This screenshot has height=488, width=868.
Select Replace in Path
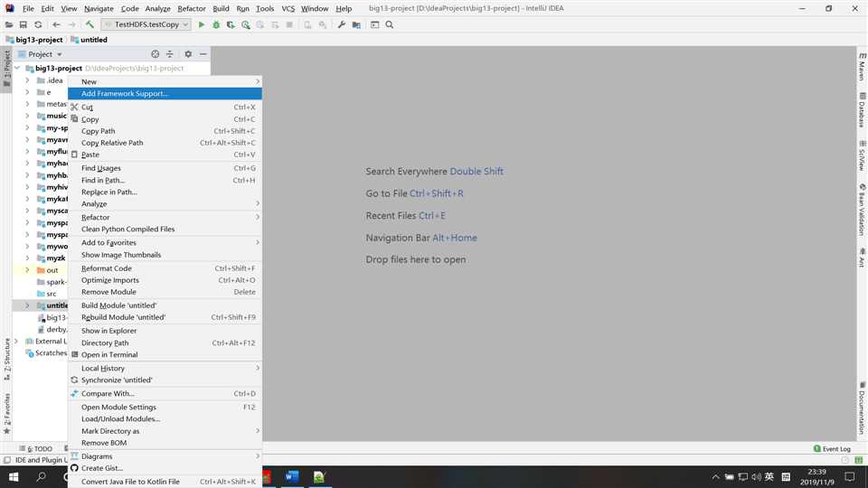coord(165,192)
